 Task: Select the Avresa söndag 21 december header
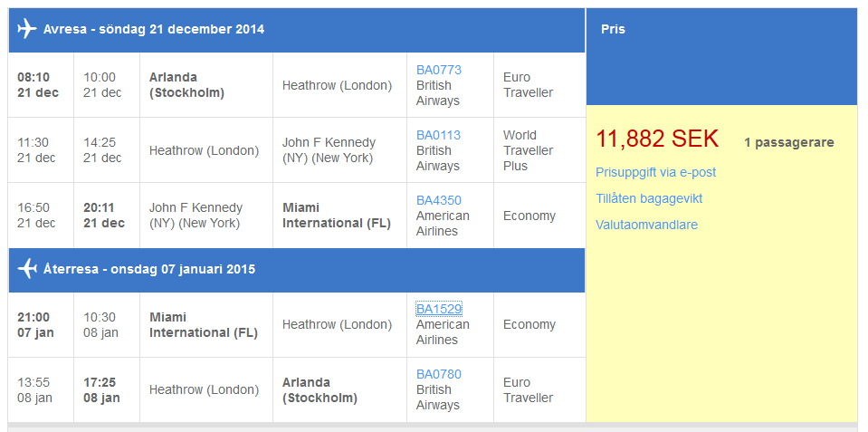(297, 29)
